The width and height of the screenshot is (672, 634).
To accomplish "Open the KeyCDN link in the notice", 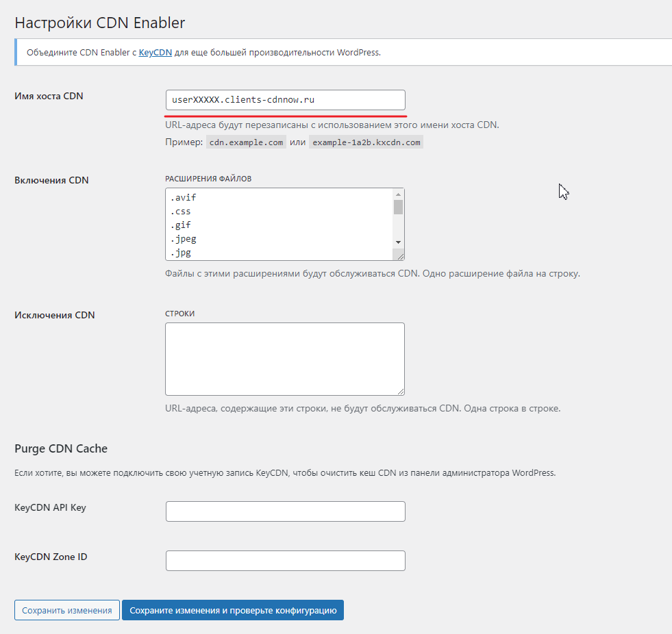I will pos(155,52).
